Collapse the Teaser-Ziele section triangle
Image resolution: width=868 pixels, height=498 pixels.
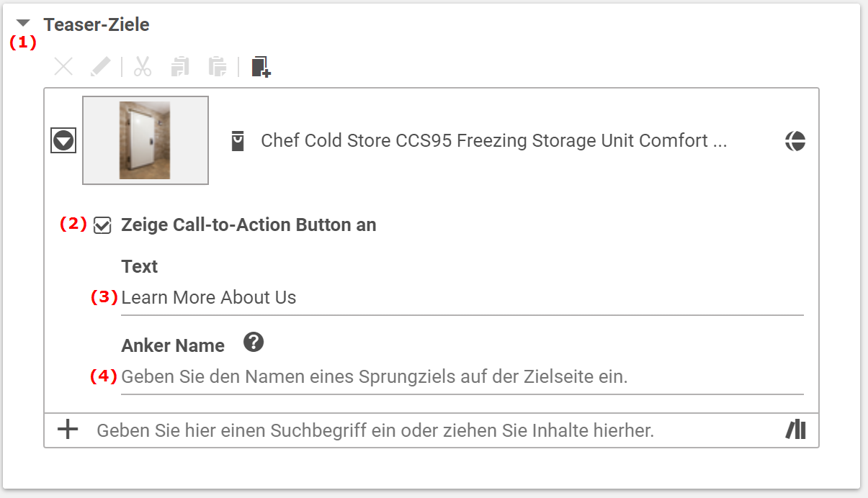23,22
